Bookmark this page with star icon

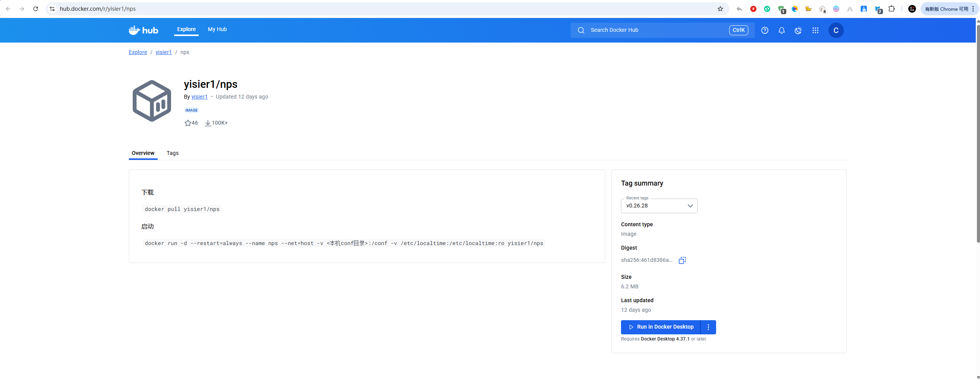720,9
